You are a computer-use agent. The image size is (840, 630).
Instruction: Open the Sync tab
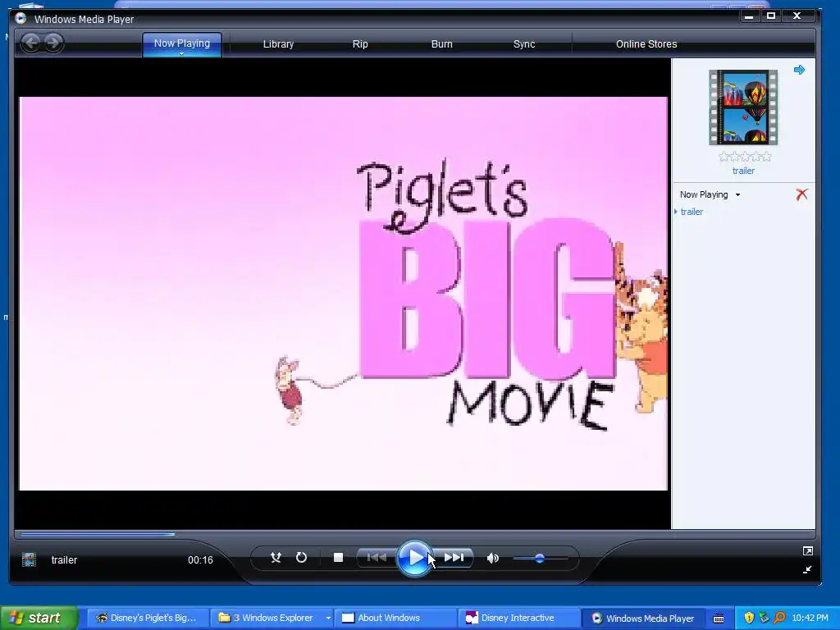click(x=524, y=44)
